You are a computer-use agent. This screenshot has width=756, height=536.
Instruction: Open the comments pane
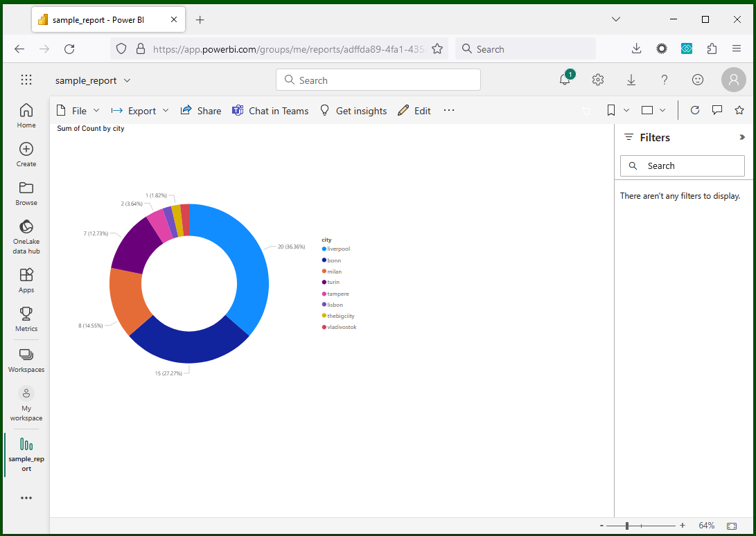pyautogui.click(x=717, y=110)
